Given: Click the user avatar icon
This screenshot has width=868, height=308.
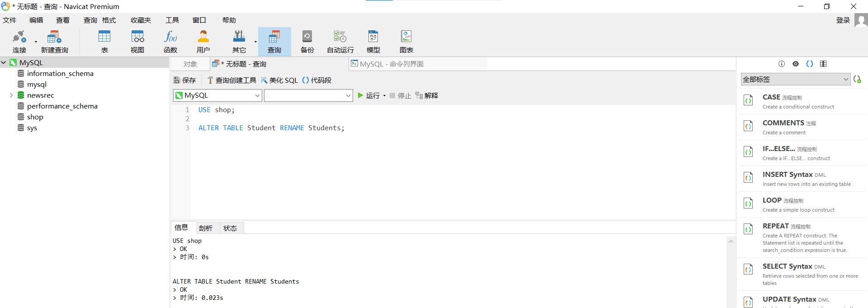Looking at the screenshot, I should click(861, 20).
